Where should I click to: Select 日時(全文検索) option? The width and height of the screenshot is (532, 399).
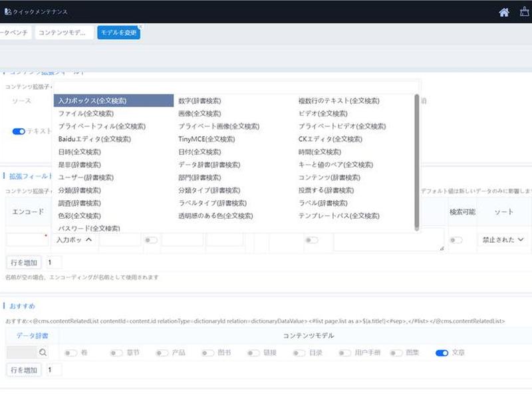coord(79,152)
